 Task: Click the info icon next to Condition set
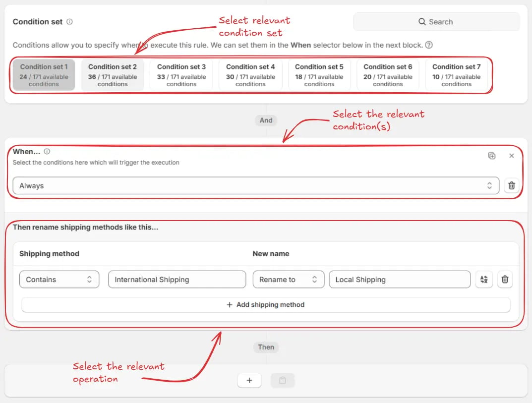coord(69,22)
